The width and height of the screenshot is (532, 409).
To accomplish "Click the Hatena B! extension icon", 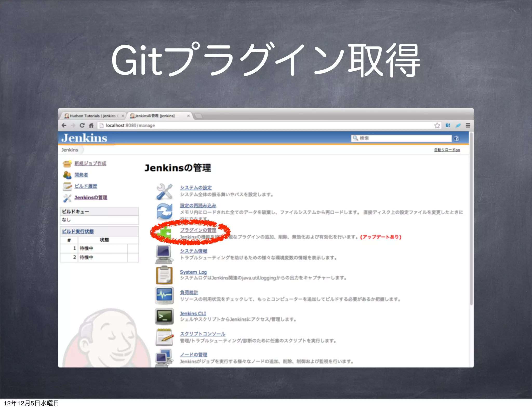I will [x=448, y=125].
